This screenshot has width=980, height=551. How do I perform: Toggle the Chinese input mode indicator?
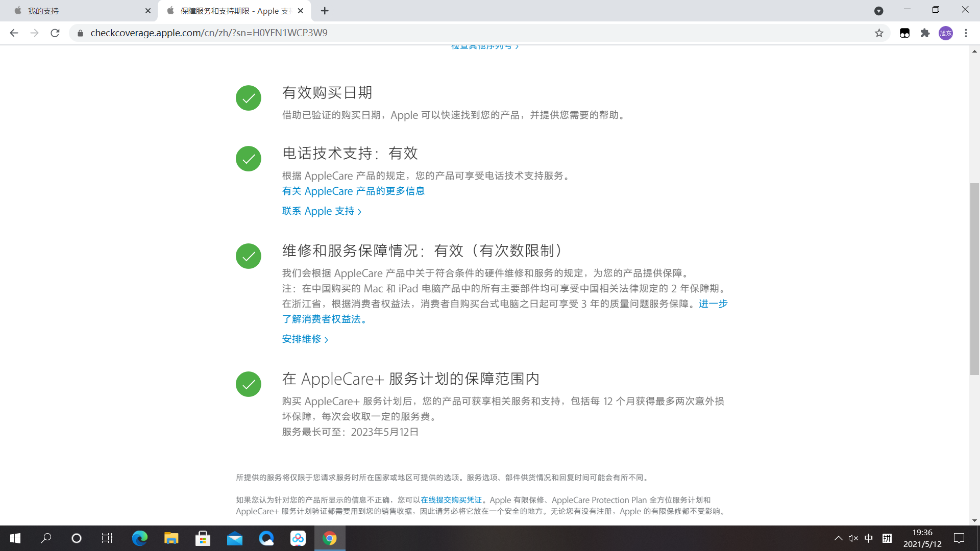[869, 538]
